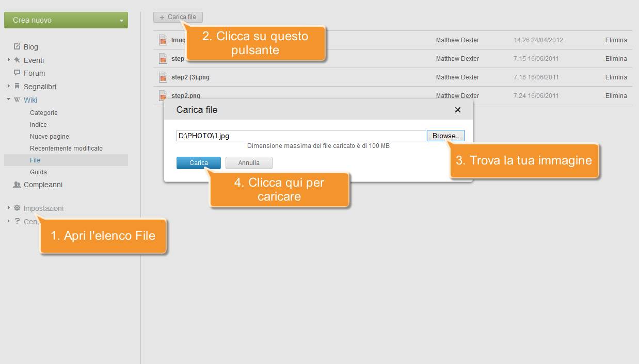This screenshot has width=639, height=364.
Task: Click the Browse button
Action: (445, 136)
